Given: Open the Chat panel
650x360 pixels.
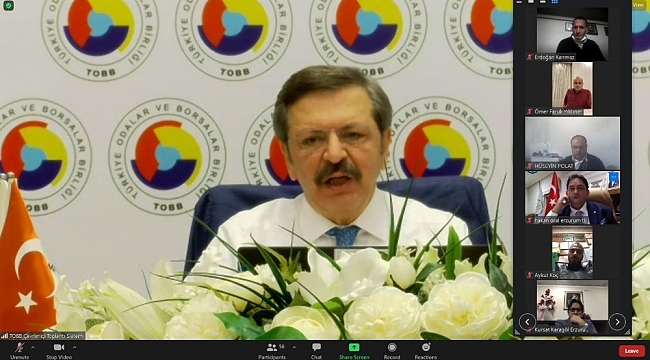Looking at the screenshot, I should [316, 350].
